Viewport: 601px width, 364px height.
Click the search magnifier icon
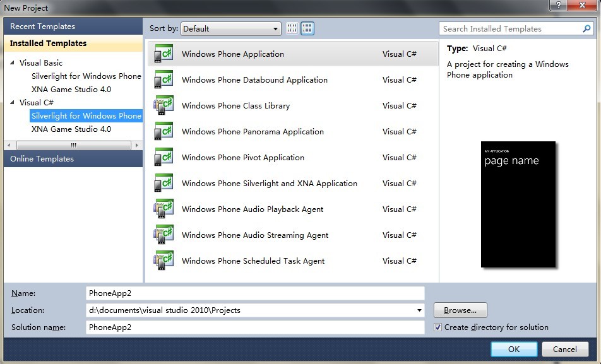coord(586,29)
